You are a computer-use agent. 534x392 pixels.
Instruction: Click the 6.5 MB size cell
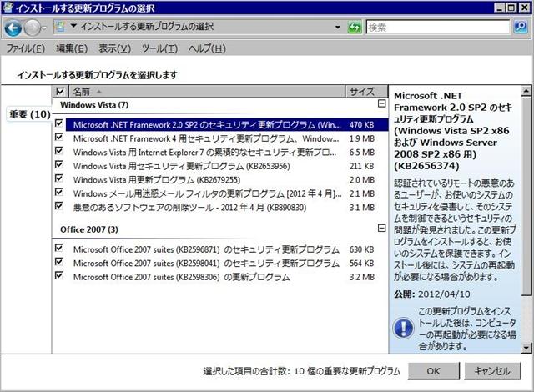pyautogui.click(x=361, y=153)
